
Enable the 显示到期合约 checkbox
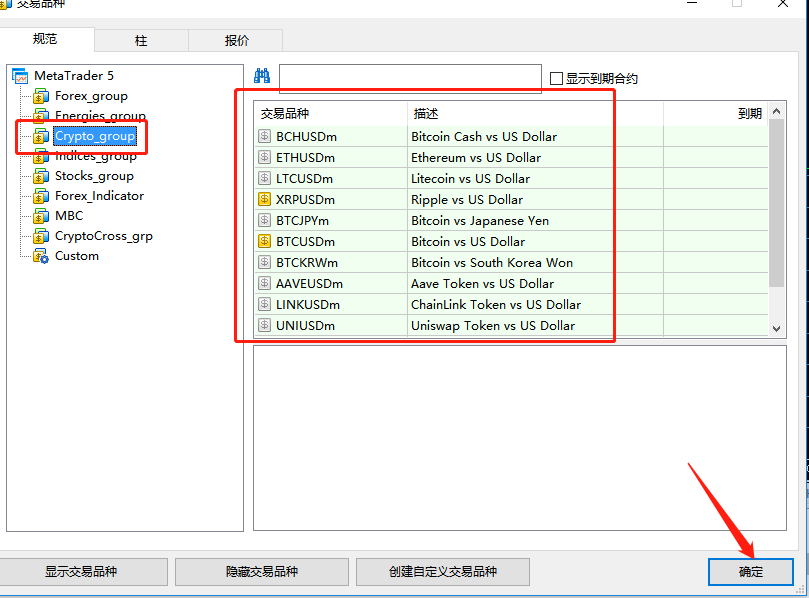tap(556, 78)
